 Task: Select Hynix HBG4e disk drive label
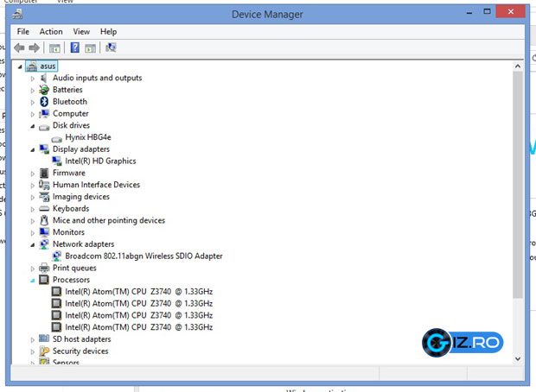tap(88, 137)
